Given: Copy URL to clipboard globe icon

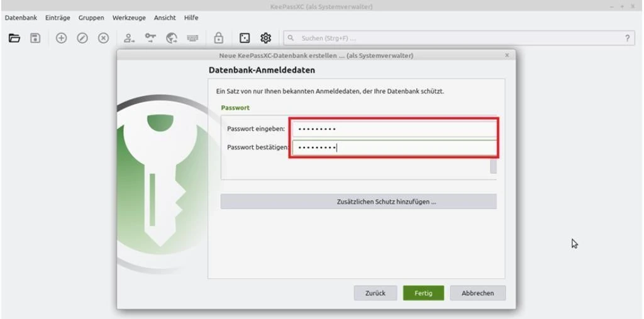Looking at the screenshot, I should click(x=171, y=38).
